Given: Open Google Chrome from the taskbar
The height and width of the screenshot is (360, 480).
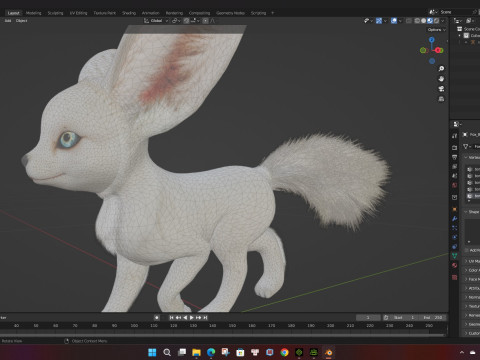Looking at the screenshot, I should 284,352.
